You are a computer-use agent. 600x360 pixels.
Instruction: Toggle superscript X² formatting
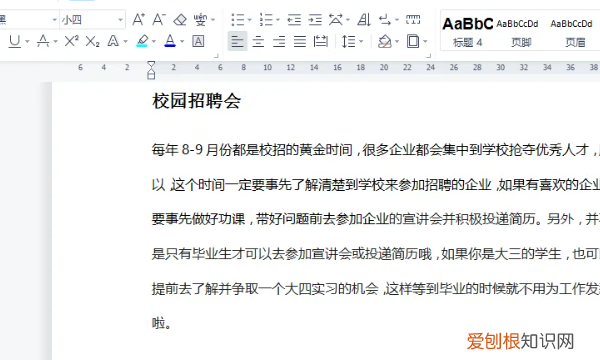(72, 41)
